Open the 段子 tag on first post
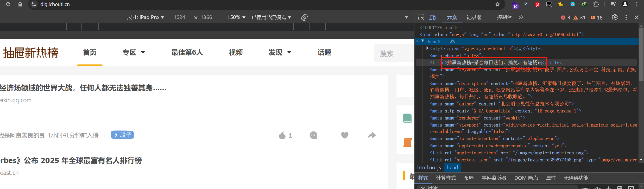 (x=122, y=135)
